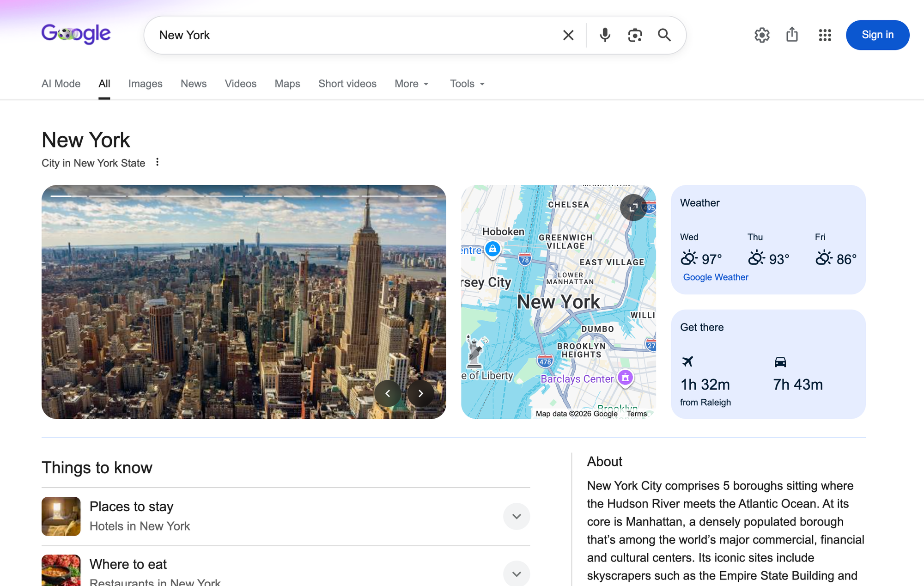Click the 1h 32m flight time
924x586 pixels.
pyautogui.click(x=705, y=385)
